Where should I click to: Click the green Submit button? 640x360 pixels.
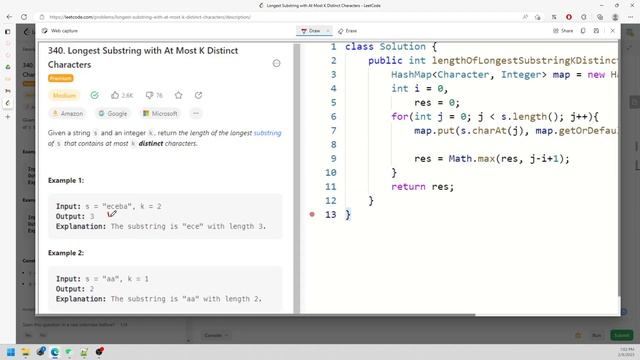[622, 336]
